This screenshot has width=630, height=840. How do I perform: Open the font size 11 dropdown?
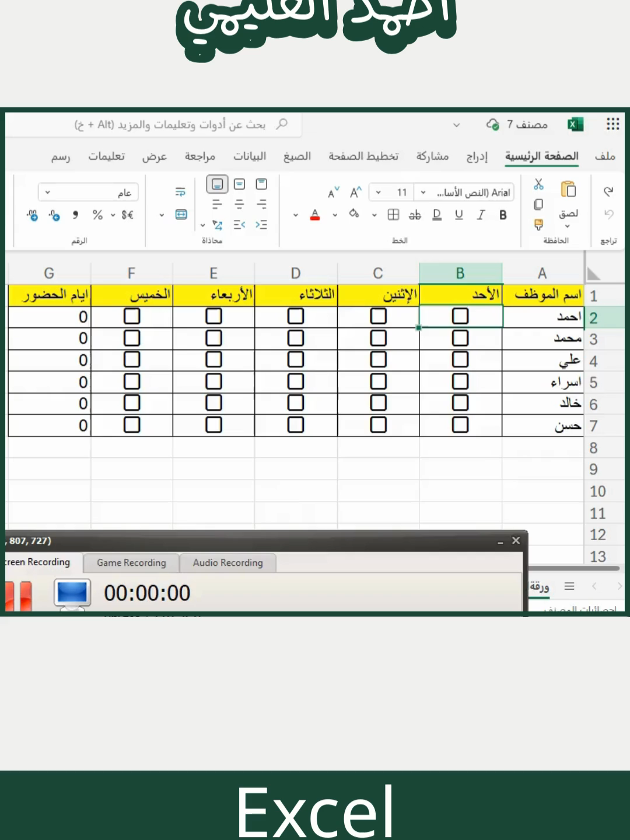(x=379, y=192)
